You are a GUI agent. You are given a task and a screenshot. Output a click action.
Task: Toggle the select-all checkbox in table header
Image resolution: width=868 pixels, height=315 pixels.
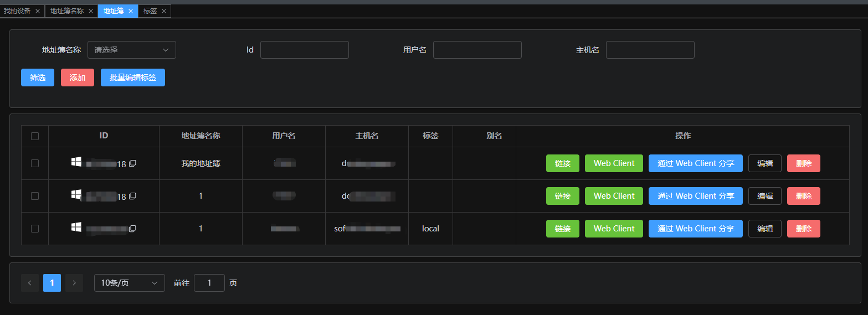[x=35, y=136]
